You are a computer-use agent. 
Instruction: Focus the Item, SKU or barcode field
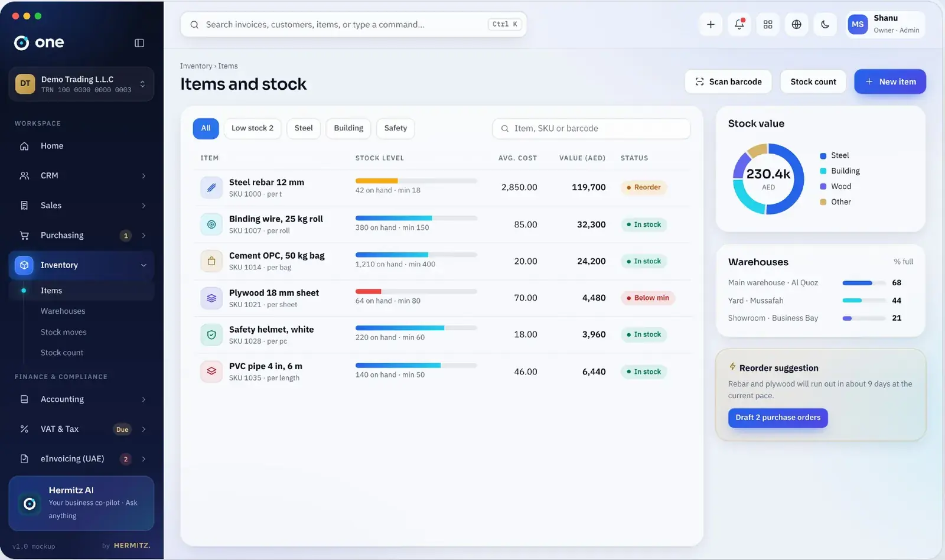click(591, 128)
